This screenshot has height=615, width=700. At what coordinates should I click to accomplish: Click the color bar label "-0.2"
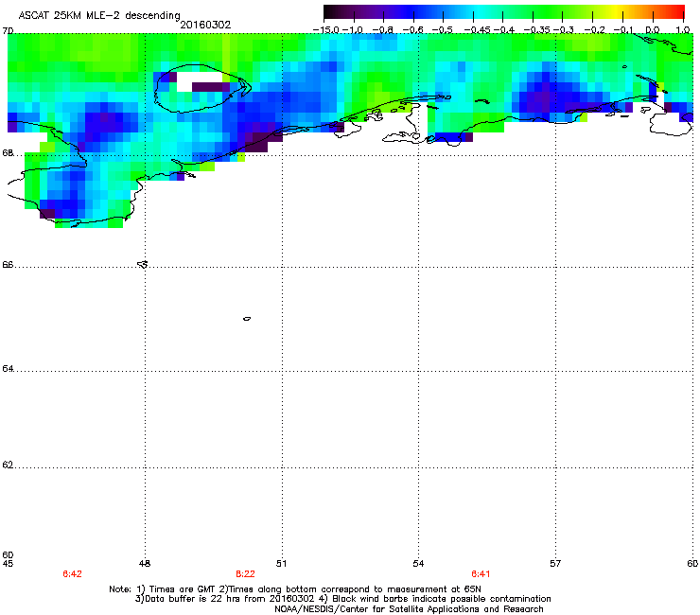(594, 30)
